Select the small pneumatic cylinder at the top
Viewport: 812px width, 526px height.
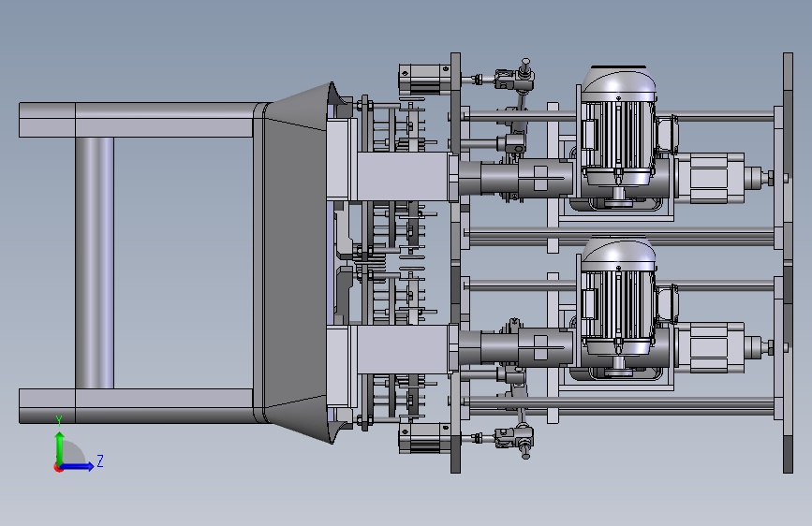tap(424, 80)
